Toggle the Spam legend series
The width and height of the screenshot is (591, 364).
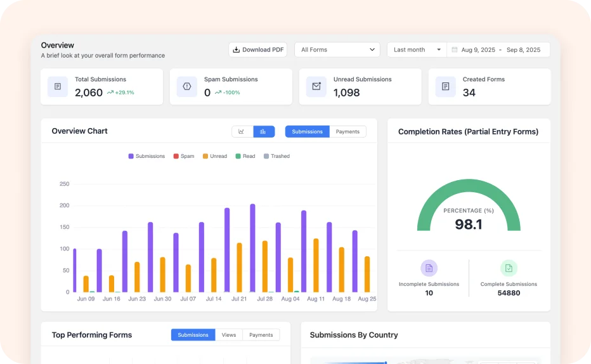184,156
